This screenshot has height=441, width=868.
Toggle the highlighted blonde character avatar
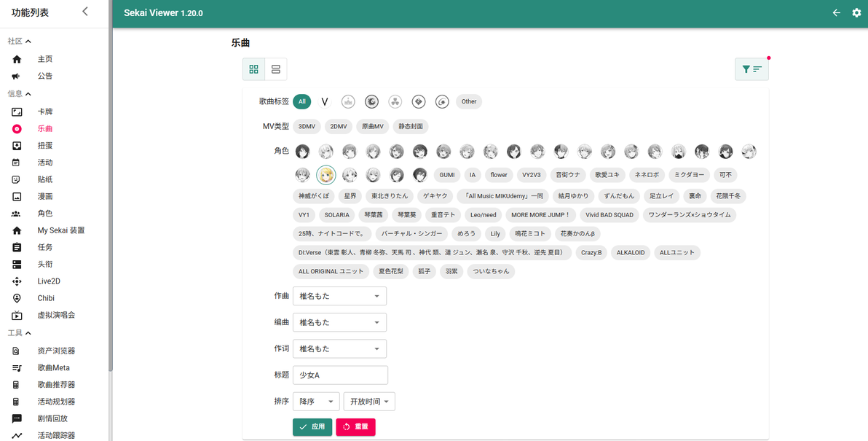pyautogui.click(x=326, y=175)
